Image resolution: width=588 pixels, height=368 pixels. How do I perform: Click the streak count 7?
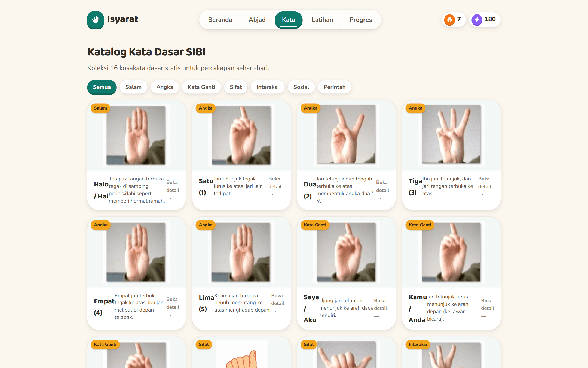pyautogui.click(x=459, y=19)
